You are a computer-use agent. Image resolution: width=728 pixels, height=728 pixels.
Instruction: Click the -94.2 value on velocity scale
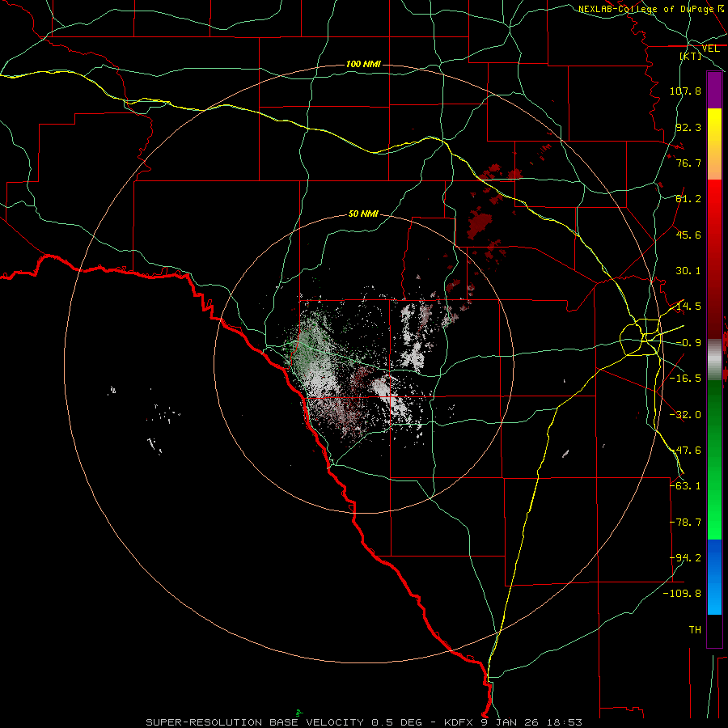coord(685,558)
